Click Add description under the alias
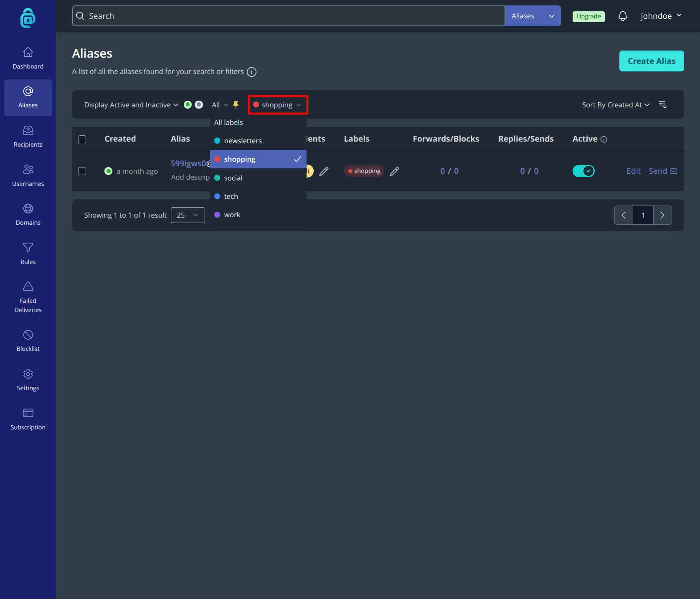The image size is (700, 599). click(190, 177)
